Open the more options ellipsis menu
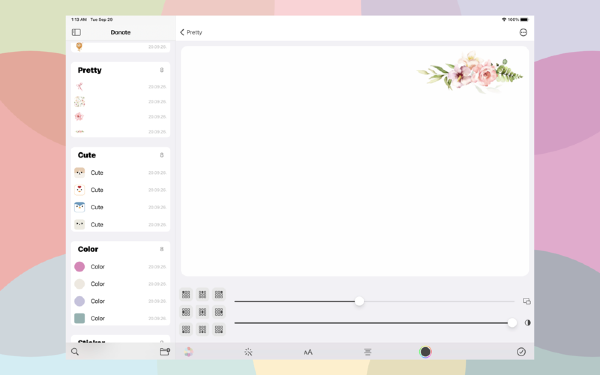 [523, 33]
